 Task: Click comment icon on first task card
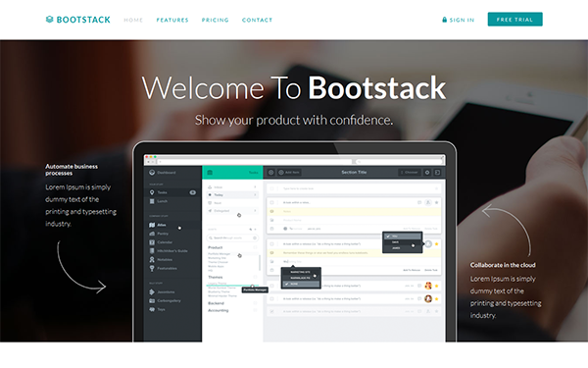[419, 202]
